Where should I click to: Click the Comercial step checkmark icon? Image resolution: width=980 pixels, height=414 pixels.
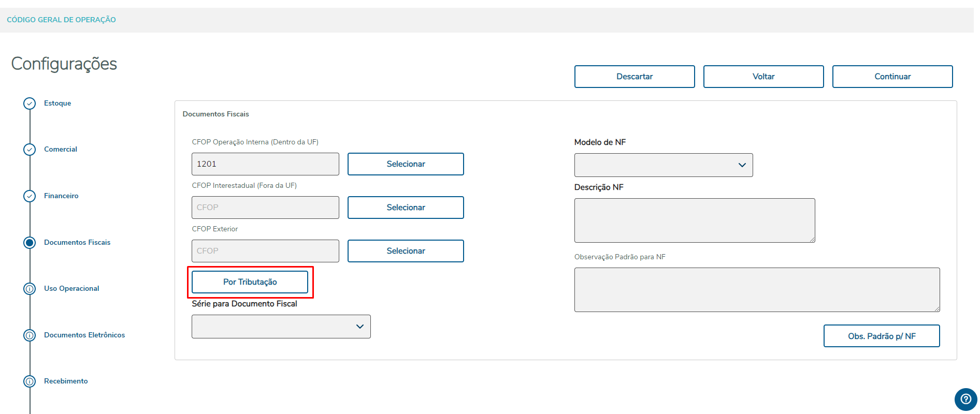tap(30, 150)
